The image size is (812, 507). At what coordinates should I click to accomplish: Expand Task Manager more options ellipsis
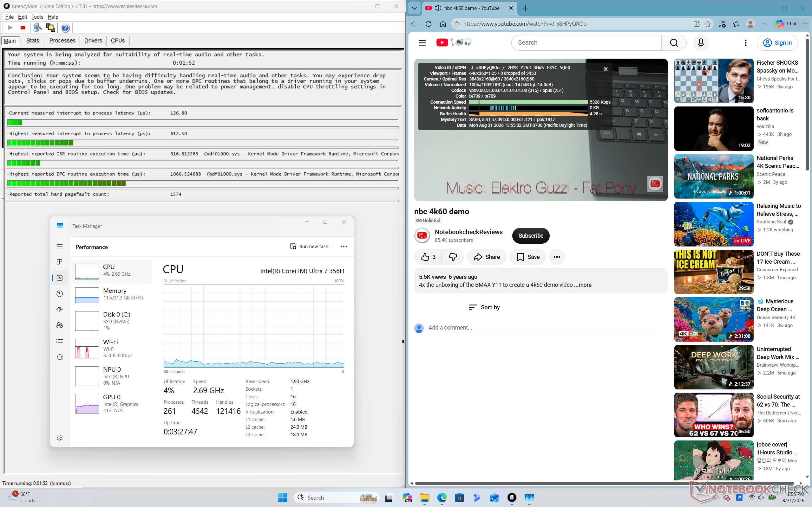[x=344, y=247]
